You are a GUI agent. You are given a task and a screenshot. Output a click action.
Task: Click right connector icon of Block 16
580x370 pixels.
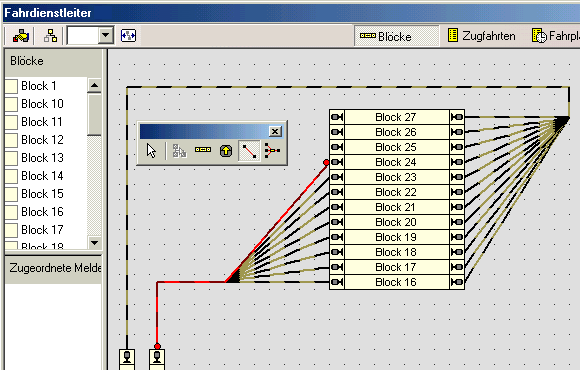pos(457,282)
